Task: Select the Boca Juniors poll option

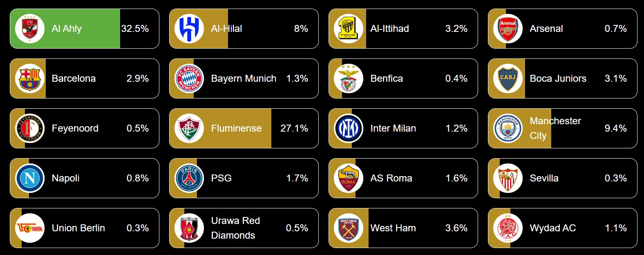Action: tap(563, 78)
